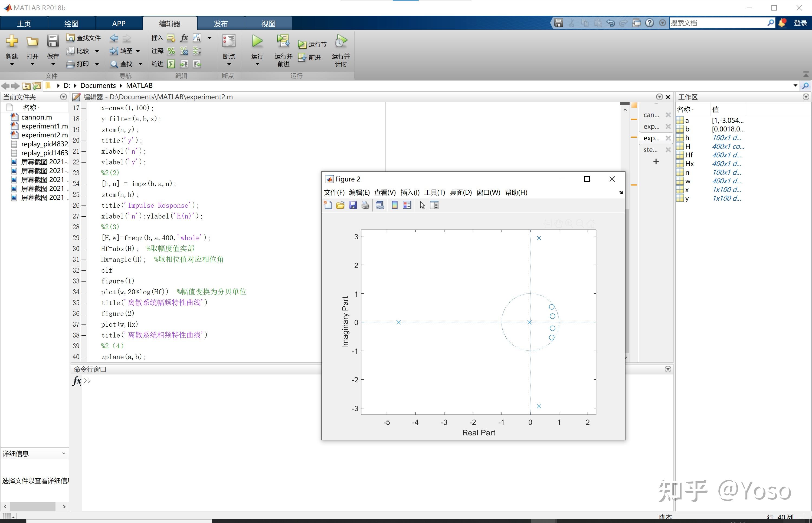This screenshot has height=523, width=812.
Task: Expand the Save (保存) dropdown arrow
Action: (x=53, y=64)
